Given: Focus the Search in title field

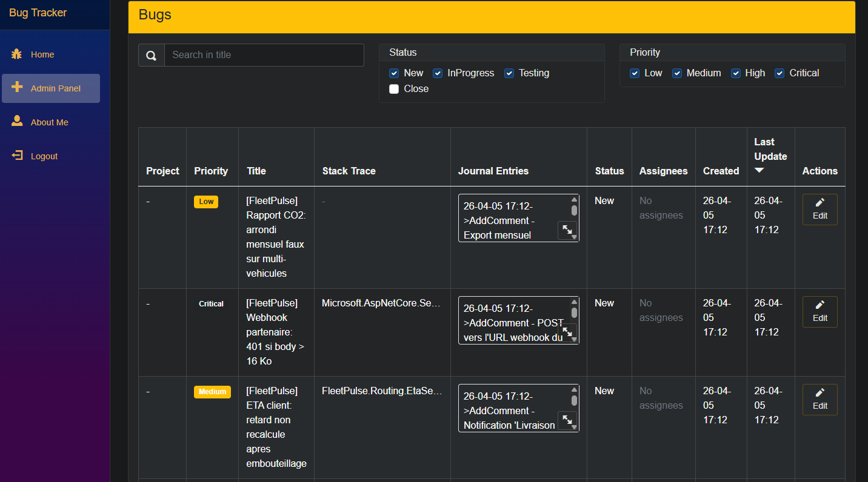Looking at the screenshot, I should pyautogui.click(x=264, y=55).
